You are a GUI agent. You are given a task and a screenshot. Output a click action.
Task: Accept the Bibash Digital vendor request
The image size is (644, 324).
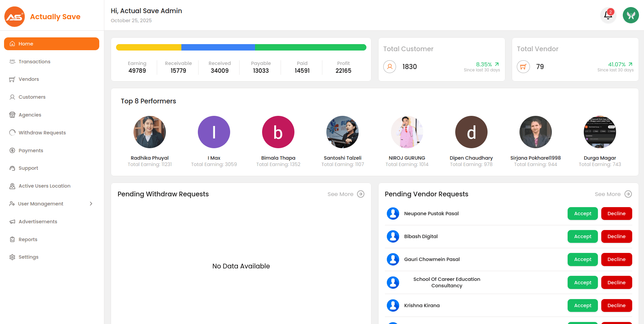point(582,236)
